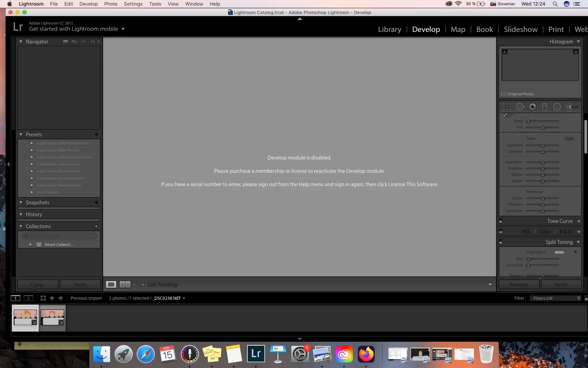
Task: Toggle the Split Toning panel switch
Action: coord(500,242)
